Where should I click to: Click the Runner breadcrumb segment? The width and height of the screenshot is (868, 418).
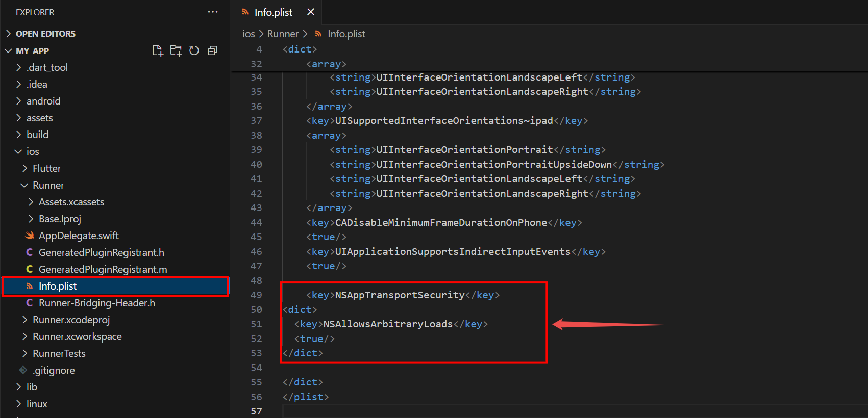(283, 34)
